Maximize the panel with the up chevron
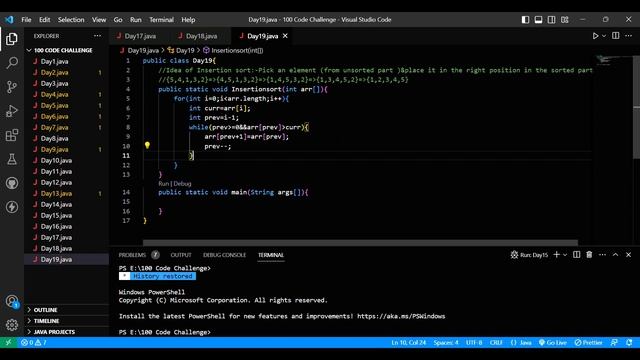This screenshot has width=640, height=360. click(x=616, y=255)
